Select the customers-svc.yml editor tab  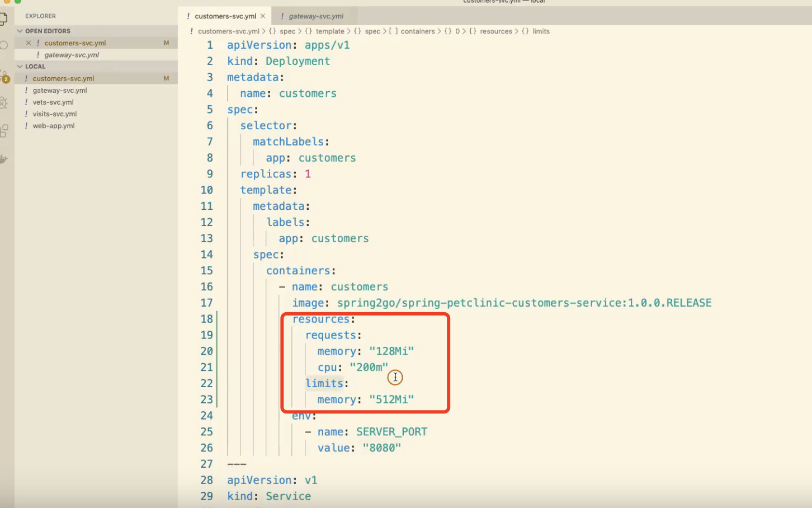tap(225, 16)
